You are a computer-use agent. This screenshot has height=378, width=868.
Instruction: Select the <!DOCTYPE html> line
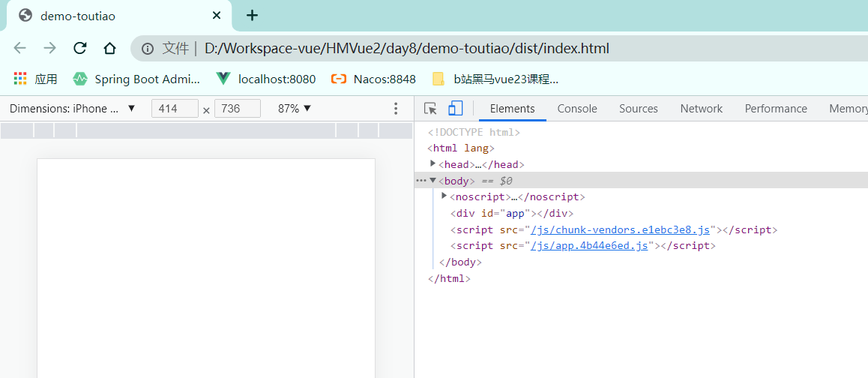click(474, 133)
